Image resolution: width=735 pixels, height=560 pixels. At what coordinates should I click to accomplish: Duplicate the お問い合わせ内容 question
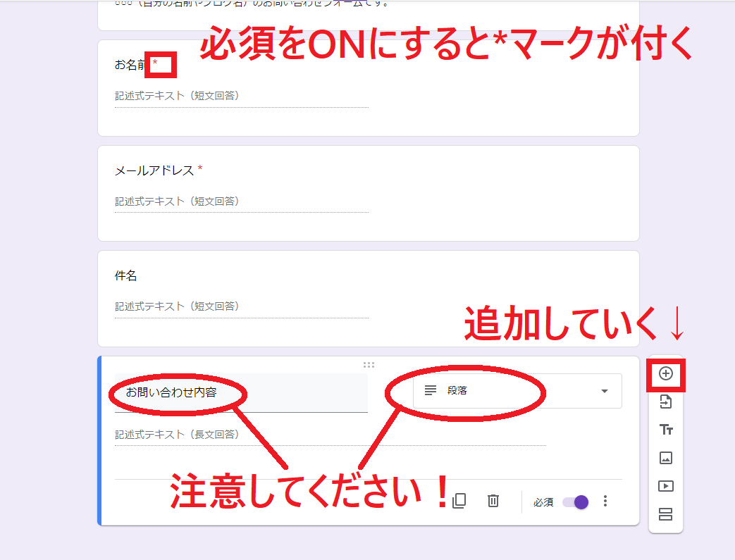click(x=459, y=501)
